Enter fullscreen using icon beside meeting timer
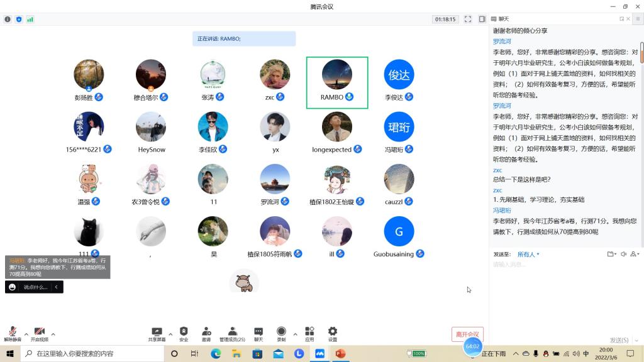Screen dimensions: 644x362 coord(468,19)
